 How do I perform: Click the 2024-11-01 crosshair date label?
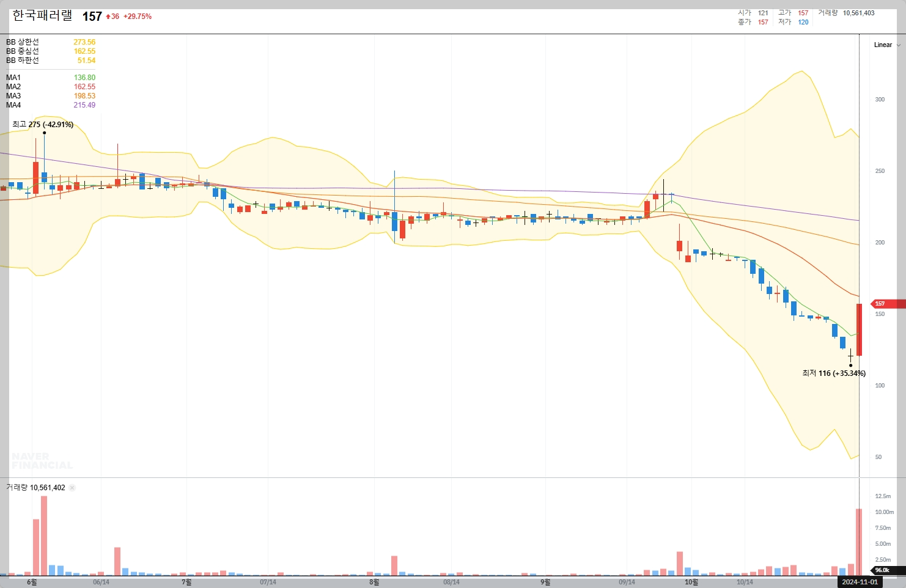tap(860, 582)
